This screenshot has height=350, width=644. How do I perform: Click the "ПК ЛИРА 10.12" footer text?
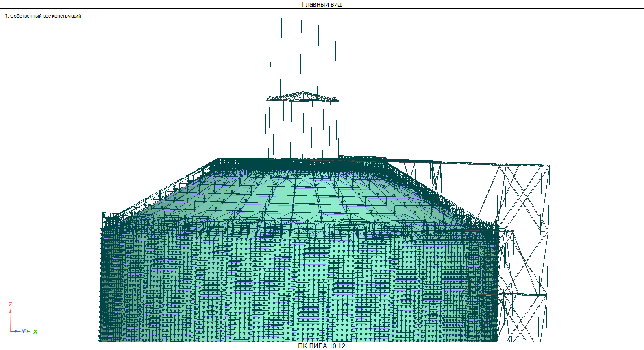pyautogui.click(x=322, y=346)
